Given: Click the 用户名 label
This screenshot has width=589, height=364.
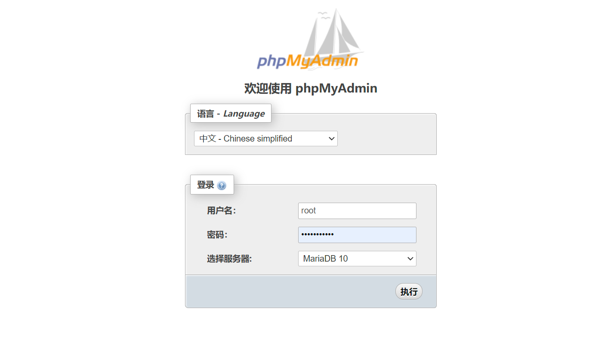Looking at the screenshot, I should (221, 211).
